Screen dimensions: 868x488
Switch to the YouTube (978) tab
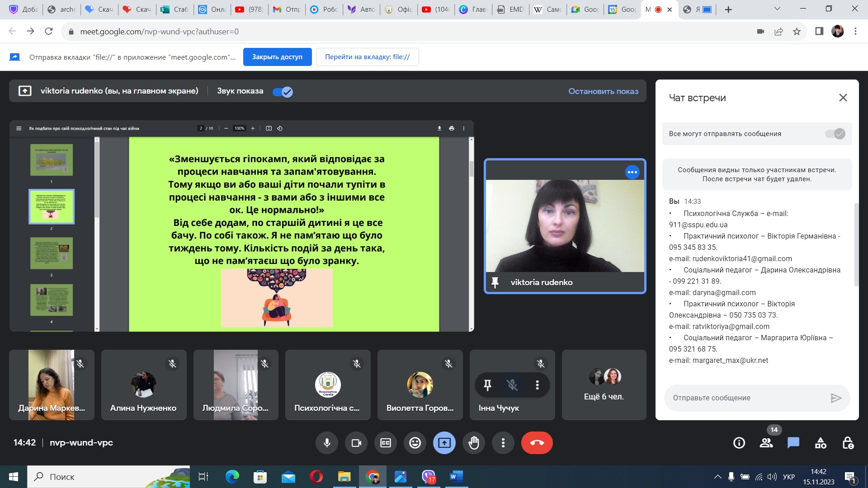[250, 9]
